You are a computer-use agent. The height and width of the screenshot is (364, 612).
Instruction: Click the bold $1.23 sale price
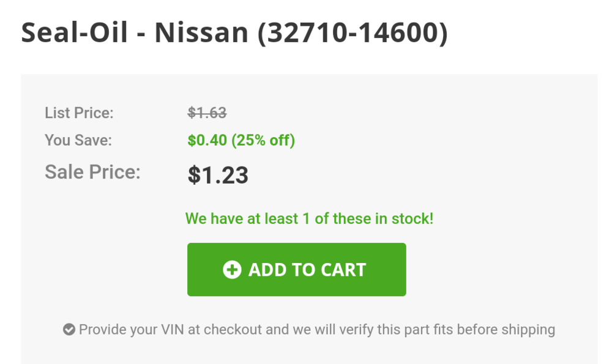[218, 175]
